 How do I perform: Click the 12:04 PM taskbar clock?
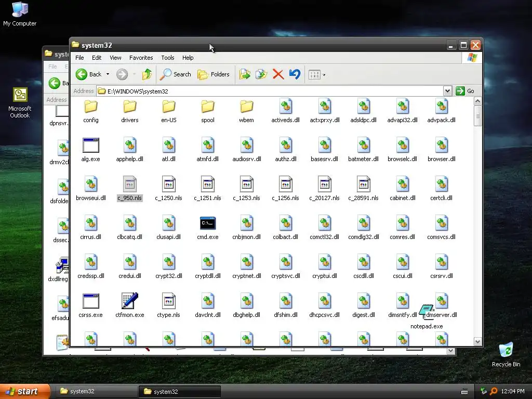click(x=513, y=391)
